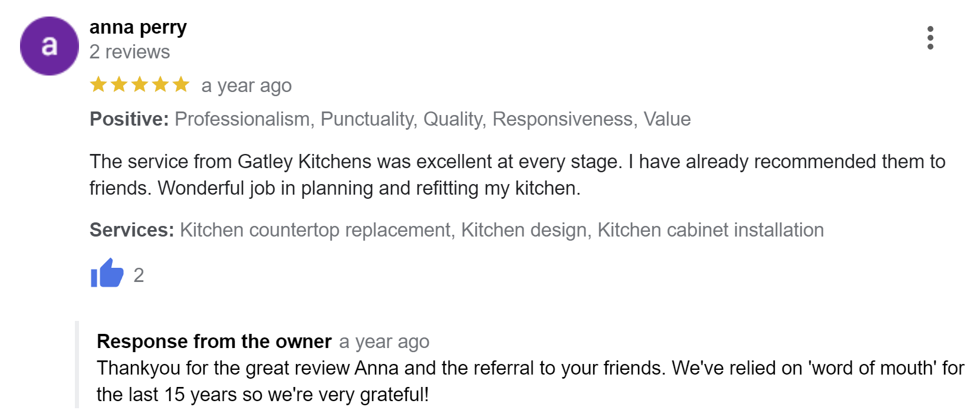980x420 pixels.
Task: Click the fourth gold rating star
Action: click(x=160, y=85)
